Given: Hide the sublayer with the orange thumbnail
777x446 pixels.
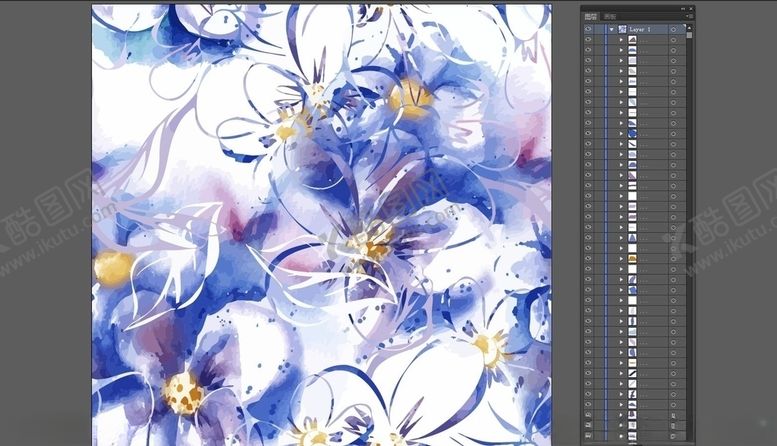Looking at the screenshot, I should [588, 258].
